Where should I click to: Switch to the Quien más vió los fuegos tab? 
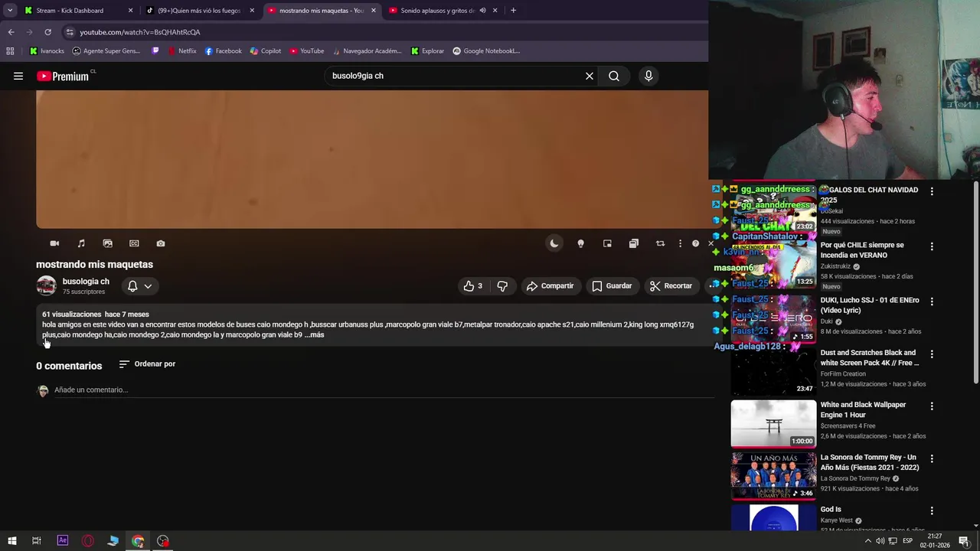coord(199,11)
